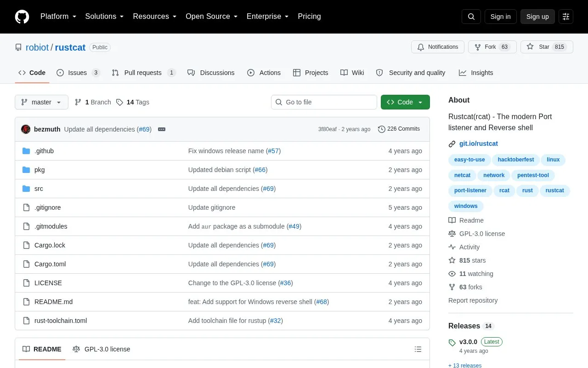Click the Sign up button
588x368 pixels.
pyautogui.click(x=537, y=17)
